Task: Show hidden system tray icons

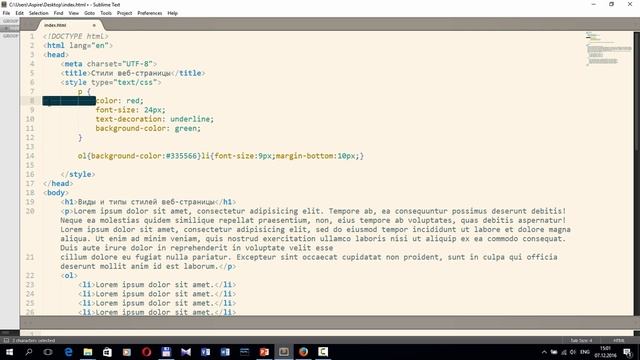Action: point(544,352)
